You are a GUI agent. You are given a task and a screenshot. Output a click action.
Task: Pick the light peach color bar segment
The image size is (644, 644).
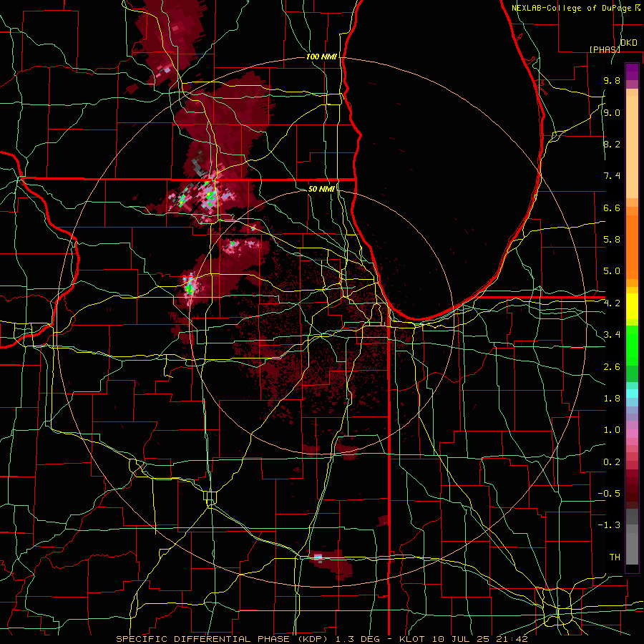(632, 147)
